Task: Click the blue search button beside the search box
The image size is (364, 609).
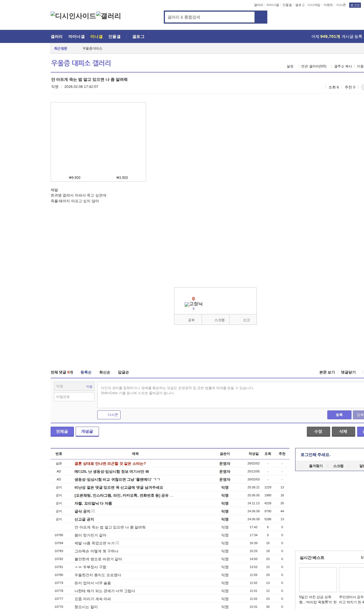Action: point(261,17)
